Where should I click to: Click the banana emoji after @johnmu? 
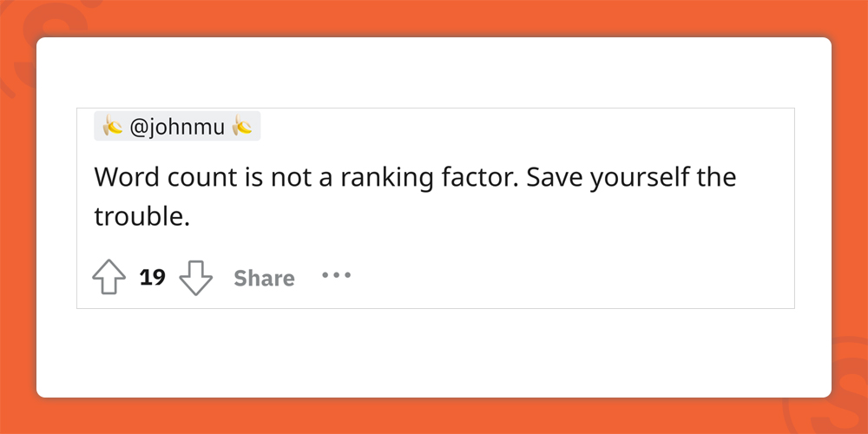[x=243, y=128]
